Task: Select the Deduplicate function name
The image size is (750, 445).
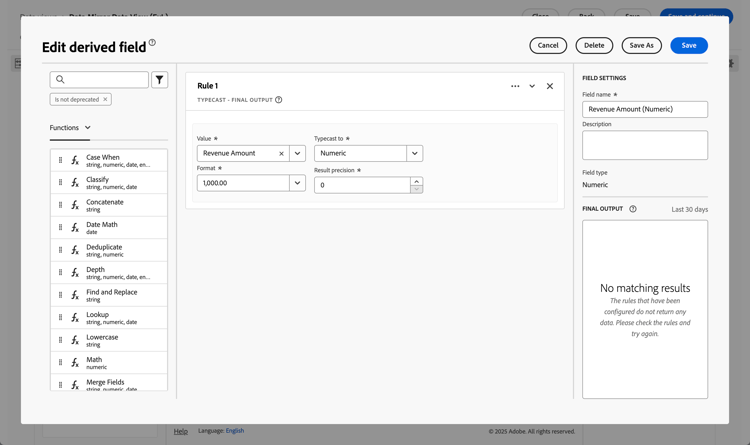Action: pos(104,247)
